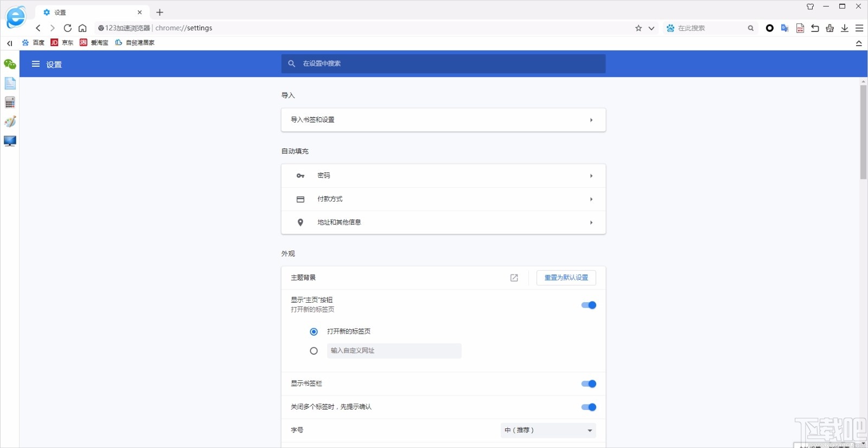
Task: Toggle the 显示"主页"按钮 switch
Action: pos(589,305)
